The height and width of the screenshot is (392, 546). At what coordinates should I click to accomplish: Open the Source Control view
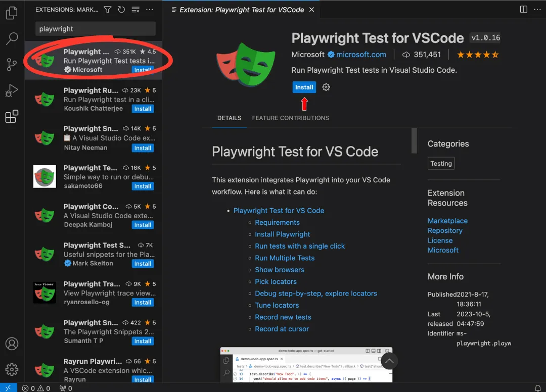12,65
